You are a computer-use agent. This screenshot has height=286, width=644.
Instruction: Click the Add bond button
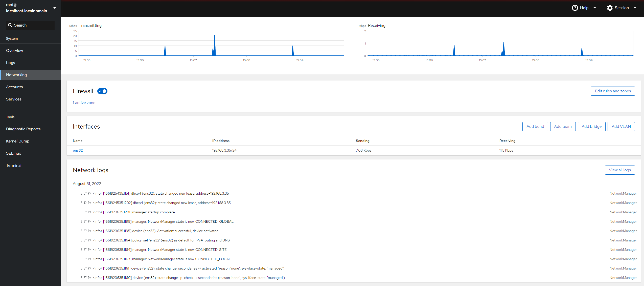pyautogui.click(x=535, y=127)
